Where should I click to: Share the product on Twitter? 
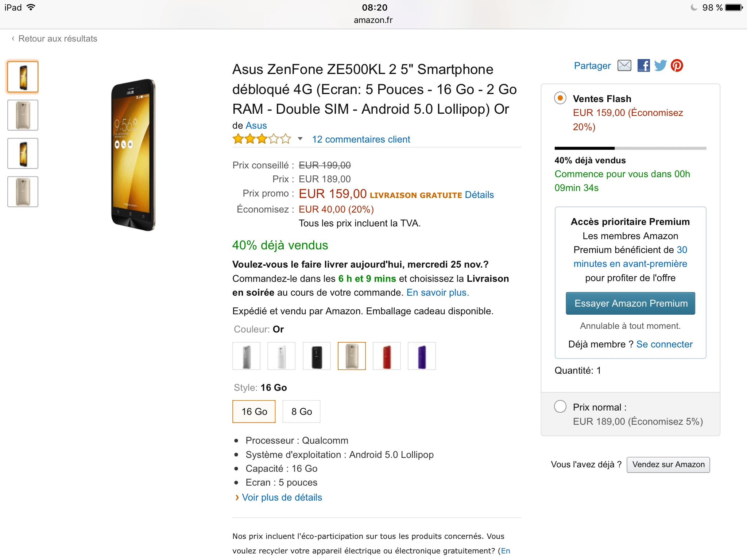coord(660,66)
